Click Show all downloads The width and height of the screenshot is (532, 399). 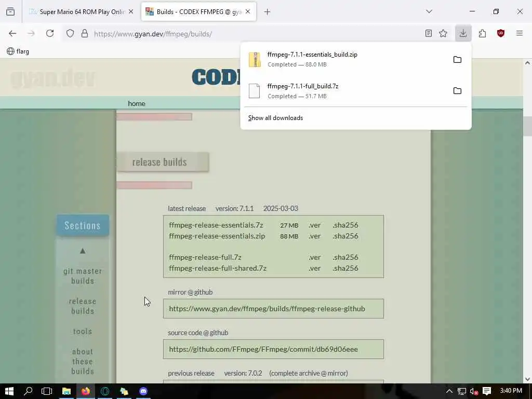click(x=275, y=118)
